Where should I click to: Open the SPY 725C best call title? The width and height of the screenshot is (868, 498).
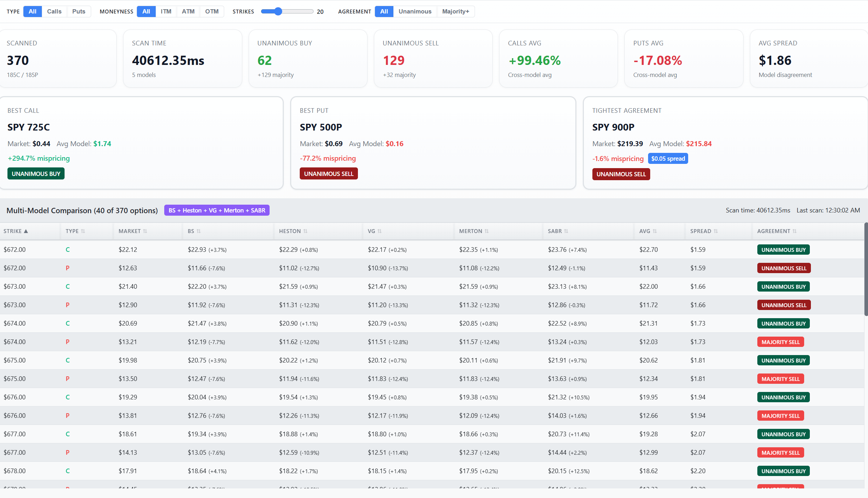[29, 127]
